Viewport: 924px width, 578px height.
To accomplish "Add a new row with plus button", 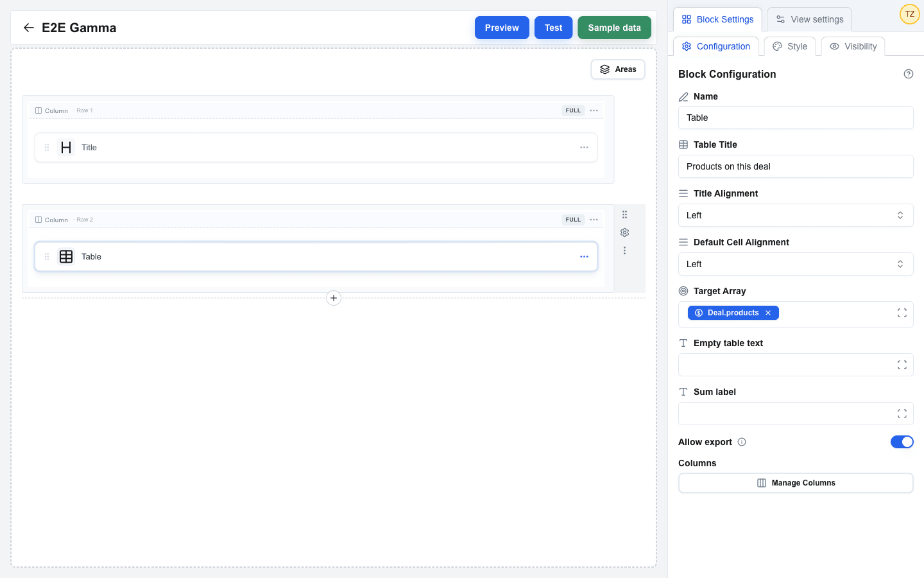I will [334, 298].
